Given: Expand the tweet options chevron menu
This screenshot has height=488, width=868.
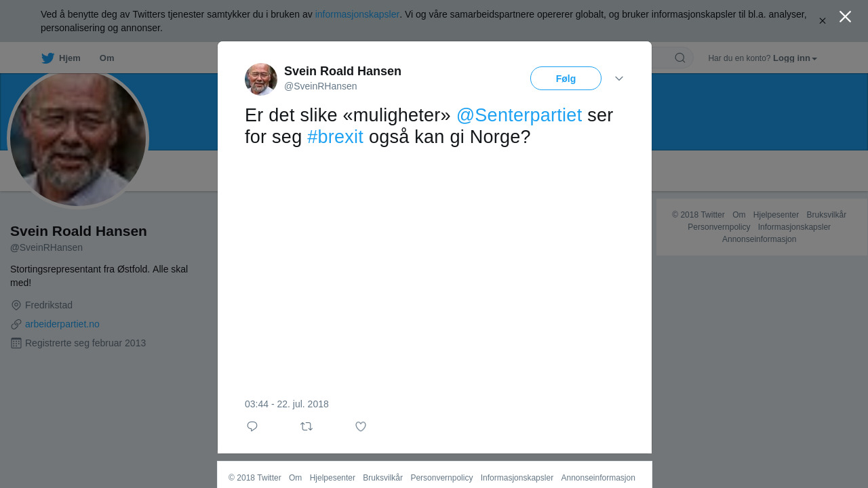Looking at the screenshot, I should pos(619,79).
